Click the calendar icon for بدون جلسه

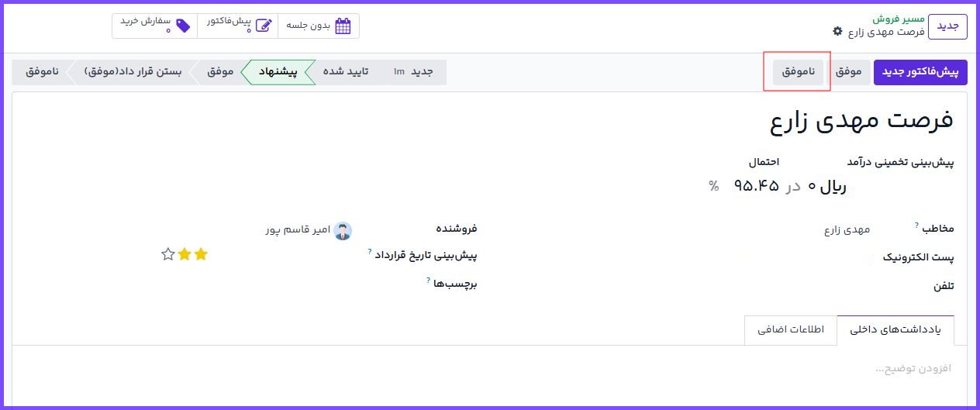[343, 26]
